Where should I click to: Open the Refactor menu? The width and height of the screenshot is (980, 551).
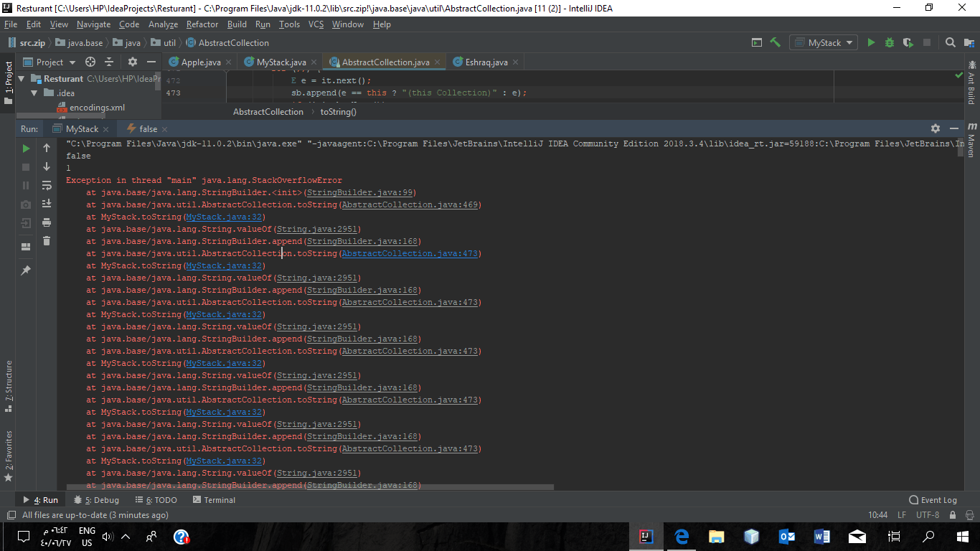pyautogui.click(x=202, y=24)
